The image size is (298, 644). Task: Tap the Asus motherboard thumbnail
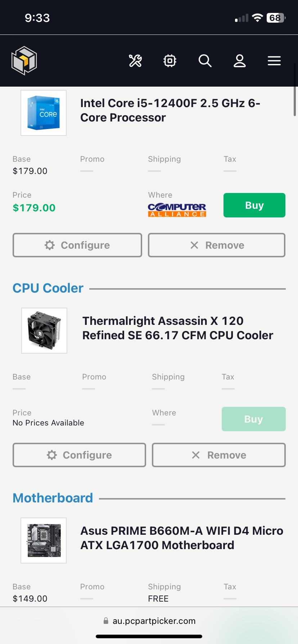coord(44,540)
